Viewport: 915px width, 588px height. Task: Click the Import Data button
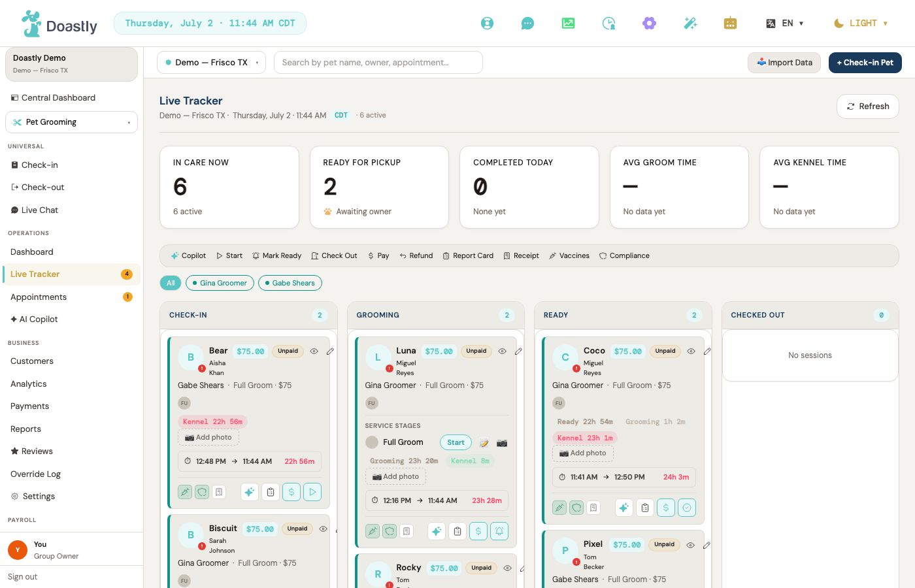point(784,63)
